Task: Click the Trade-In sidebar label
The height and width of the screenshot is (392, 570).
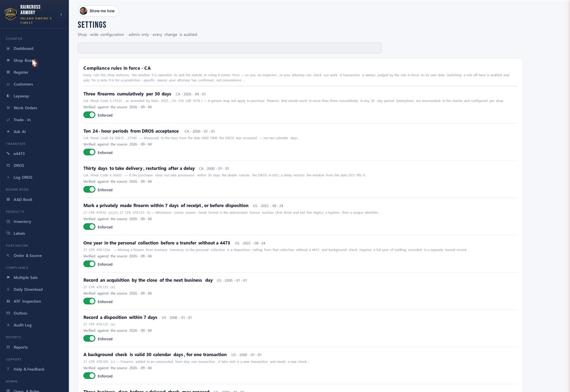Action: coord(22,120)
